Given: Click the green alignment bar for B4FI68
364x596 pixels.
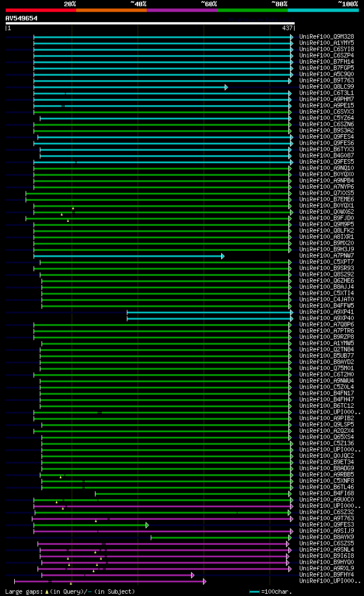Looking at the screenshot, I should tap(193, 494).
